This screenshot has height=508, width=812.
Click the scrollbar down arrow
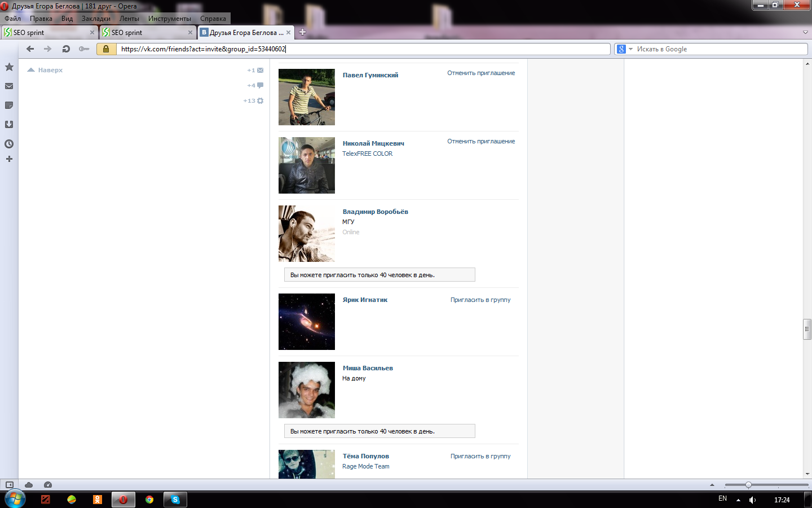(x=807, y=474)
